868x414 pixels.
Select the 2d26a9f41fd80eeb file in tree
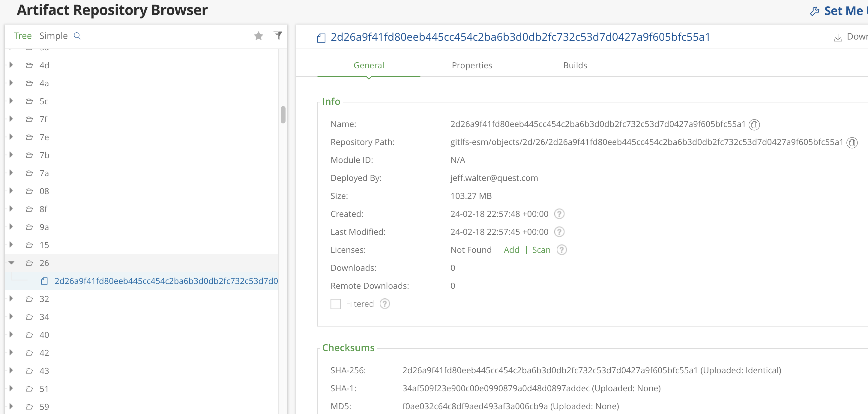click(x=166, y=281)
